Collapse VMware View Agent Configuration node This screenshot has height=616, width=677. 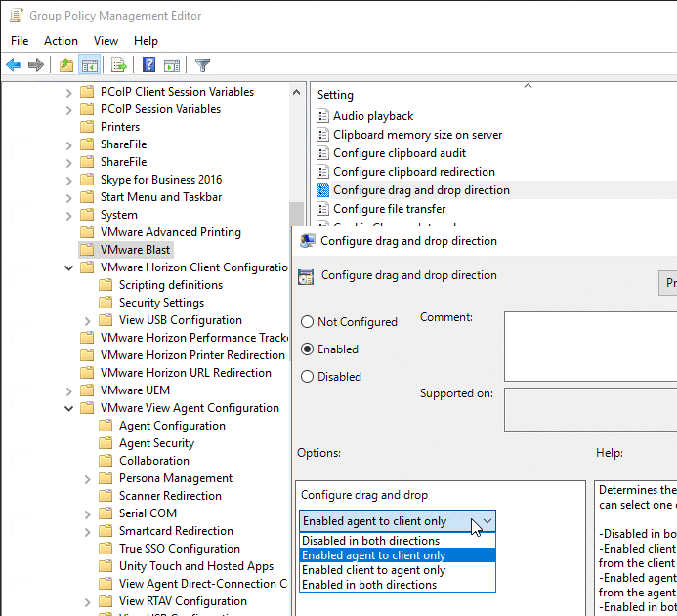click(68, 408)
